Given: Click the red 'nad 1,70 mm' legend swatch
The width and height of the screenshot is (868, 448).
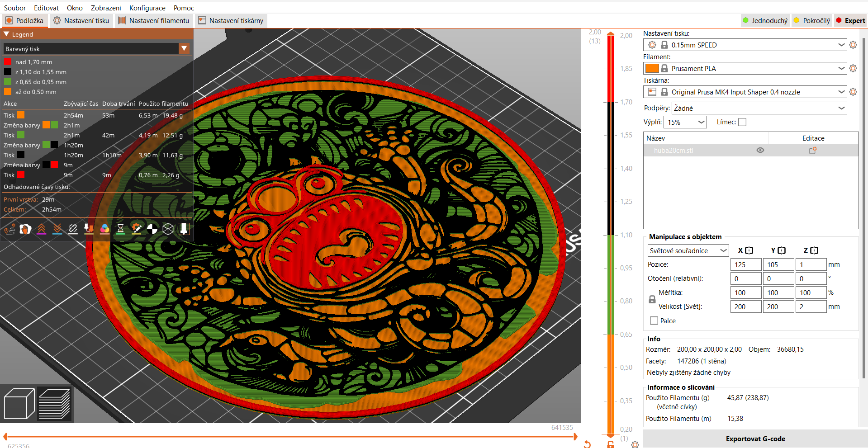Looking at the screenshot, I should coord(8,62).
